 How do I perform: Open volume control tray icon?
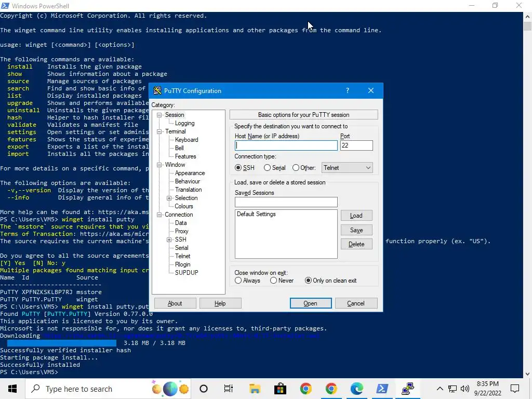(465, 389)
